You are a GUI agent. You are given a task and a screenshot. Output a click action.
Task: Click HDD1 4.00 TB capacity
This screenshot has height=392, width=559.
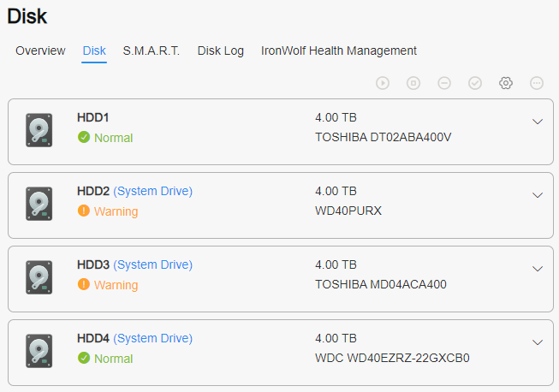(x=336, y=117)
